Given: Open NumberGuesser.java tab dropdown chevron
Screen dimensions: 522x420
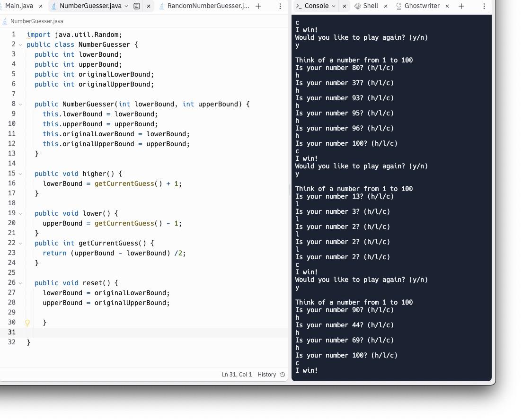Looking at the screenshot, I should coord(126,6).
